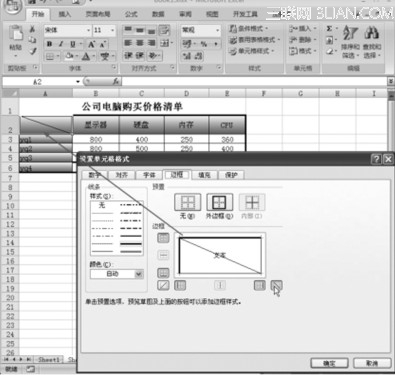
Task: Select the None (无) line style
Action: 102,206
